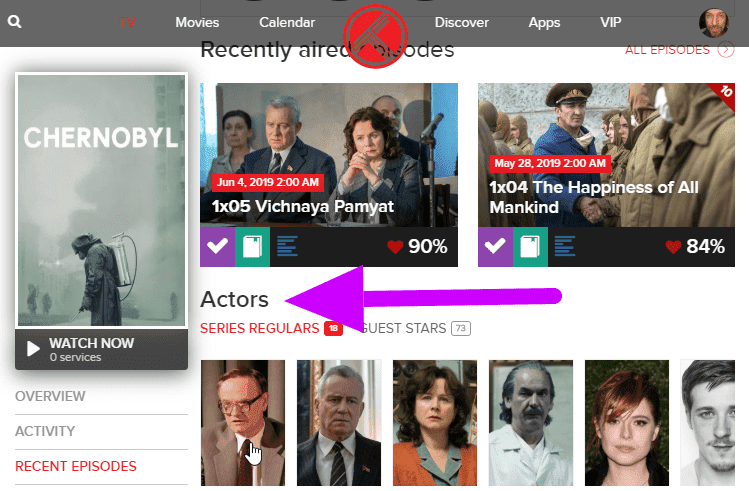
Task: Click the red Trakt logo
Action: [375, 36]
